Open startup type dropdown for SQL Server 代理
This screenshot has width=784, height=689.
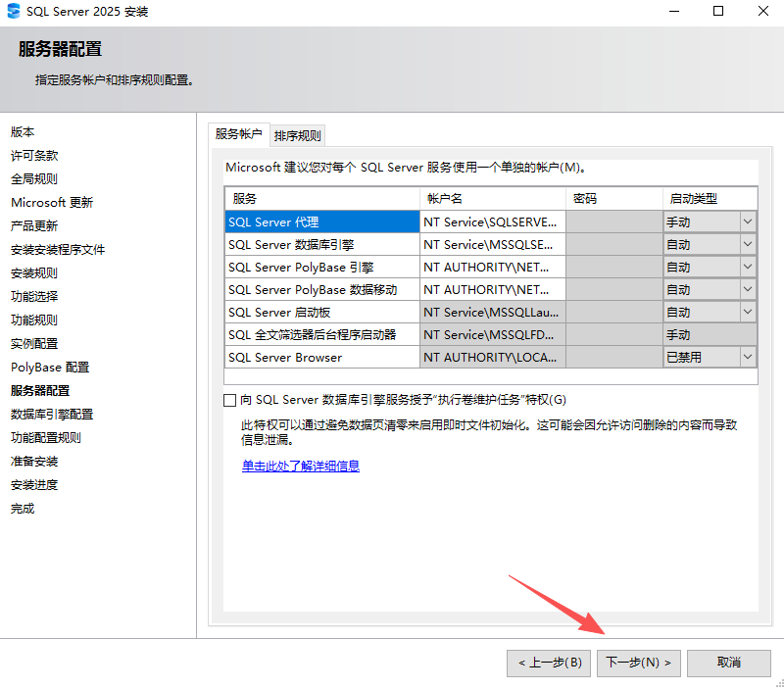[x=748, y=221]
